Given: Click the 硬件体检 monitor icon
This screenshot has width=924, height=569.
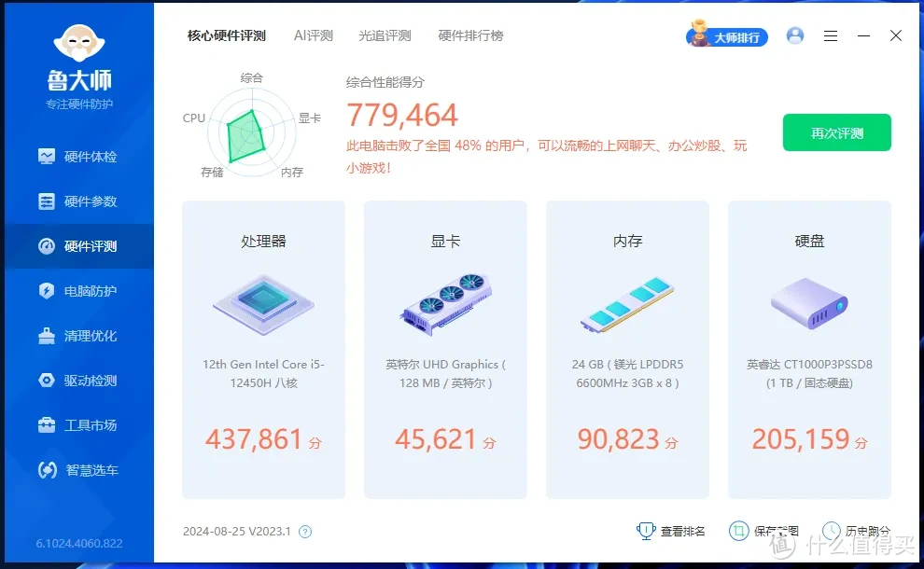Looking at the screenshot, I should pyautogui.click(x=47, y=156).
